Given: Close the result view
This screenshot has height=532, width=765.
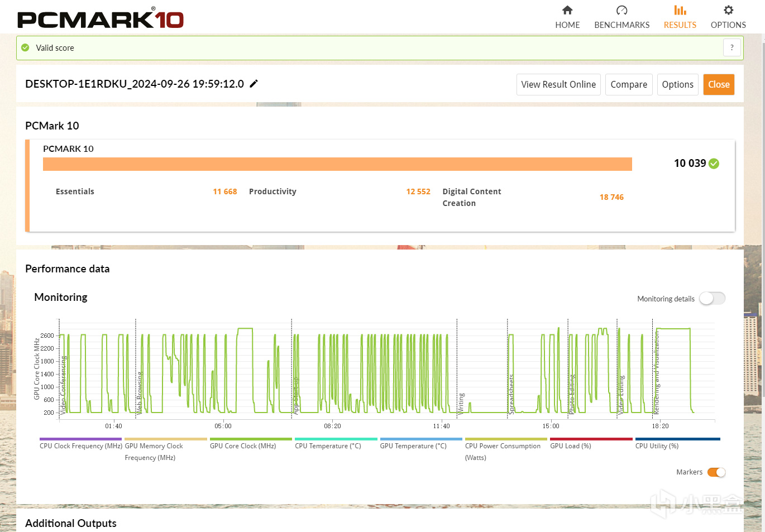Looking at the screenshot, I should click(719, 84).
